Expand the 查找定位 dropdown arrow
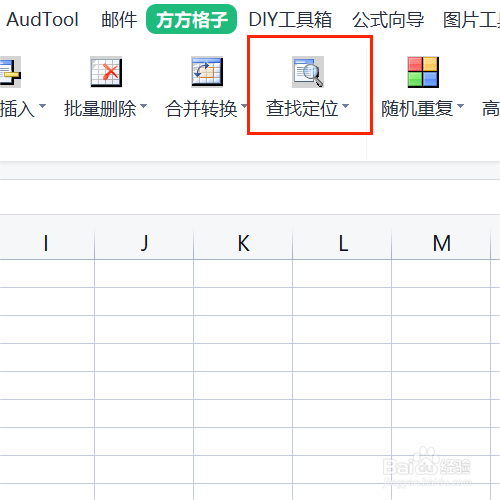This screenshot has height=500, width=500. (x=345, y=106)
